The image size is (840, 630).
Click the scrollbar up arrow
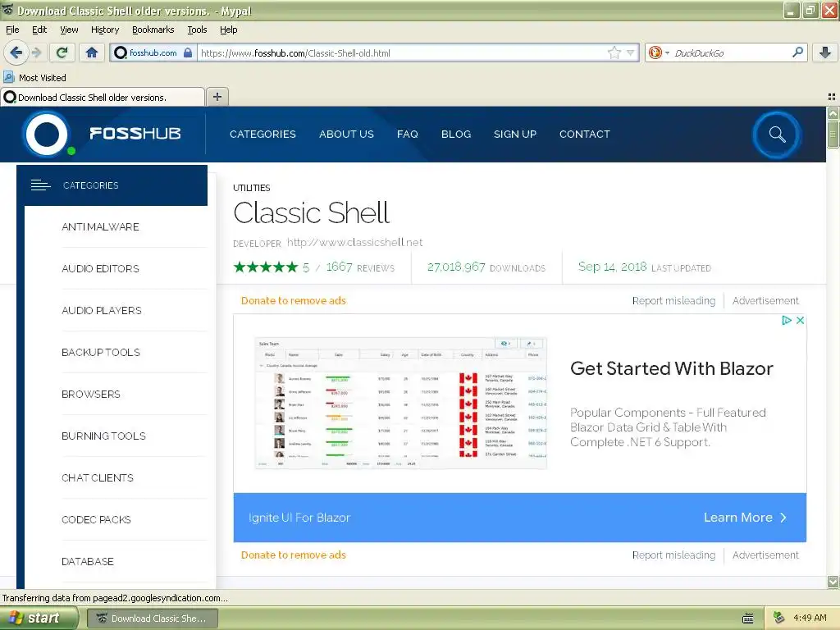(x=833, y=113)
